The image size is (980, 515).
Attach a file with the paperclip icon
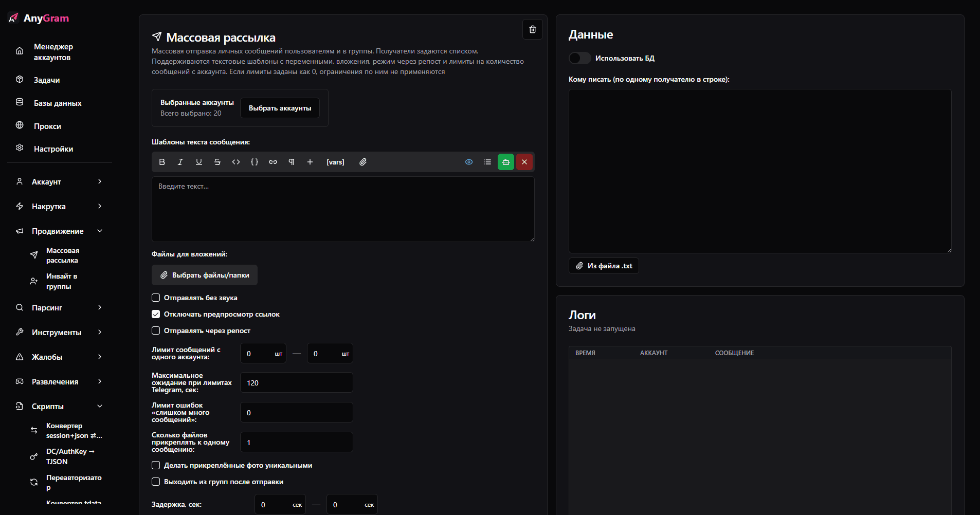[x=362, y=162]
